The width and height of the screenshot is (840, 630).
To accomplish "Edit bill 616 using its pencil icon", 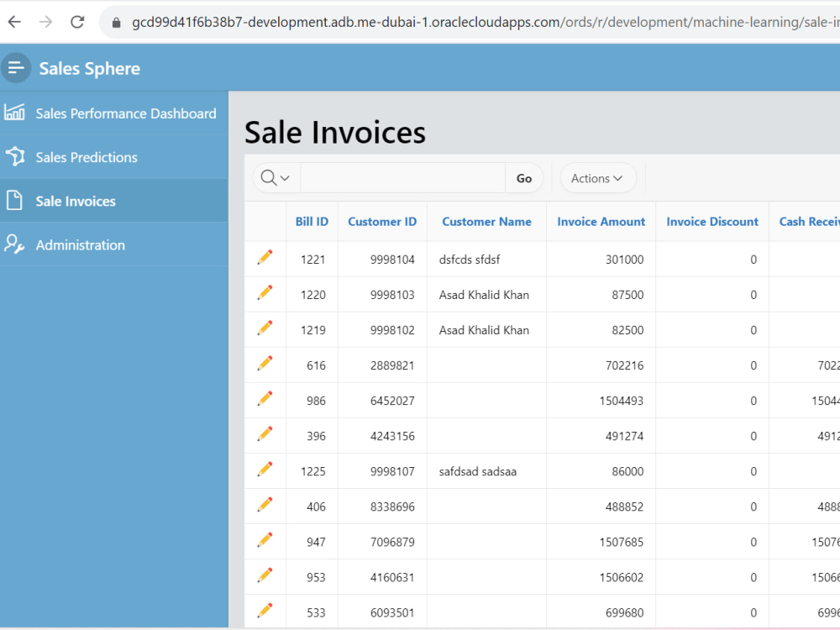I will tap(265, 363).
